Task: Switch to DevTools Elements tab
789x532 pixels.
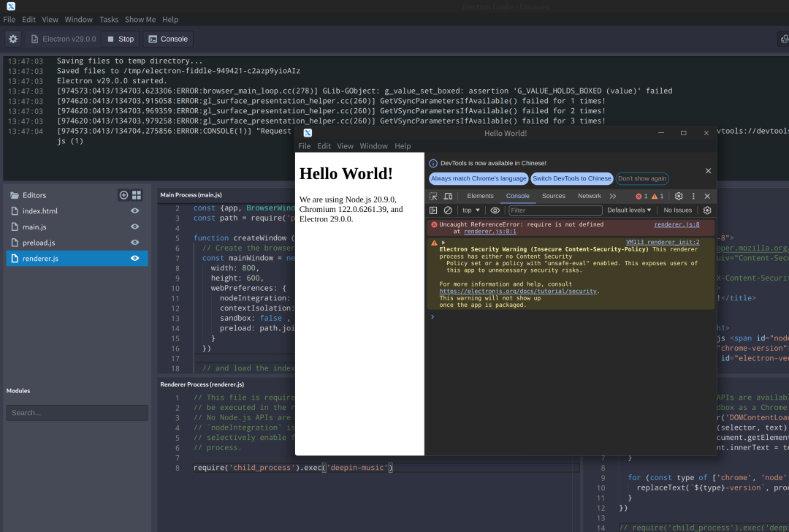Action: tap(480, 196)
